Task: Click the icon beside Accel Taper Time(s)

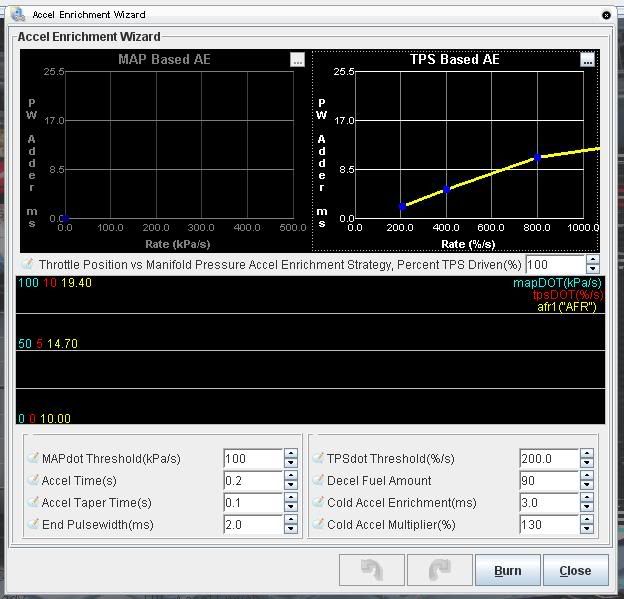Action: [33, 502]
